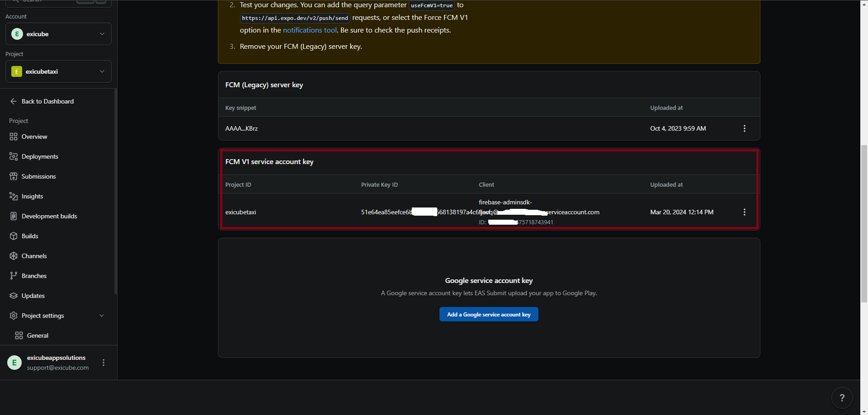Click the Insights icon in sidebar

14,196
